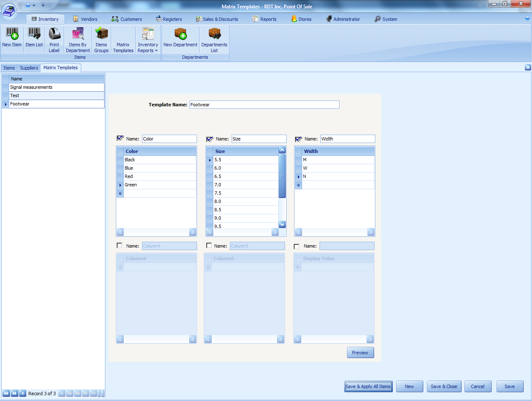Switch to the Suppliers tab
Screen dimensions: 532x401
[x=29, y=68]
